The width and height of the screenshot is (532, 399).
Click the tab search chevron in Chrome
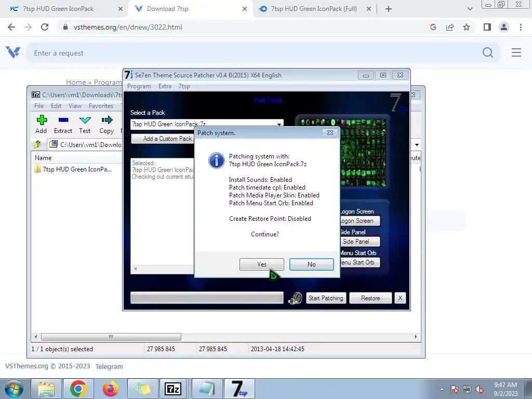point(470,9)
